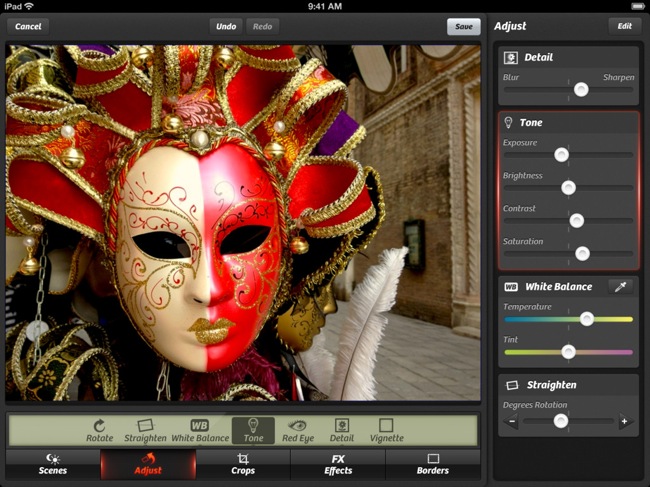650x487 pixels.
Task: Click the white balance eyedropper button
Action: [x=620, y=287]
